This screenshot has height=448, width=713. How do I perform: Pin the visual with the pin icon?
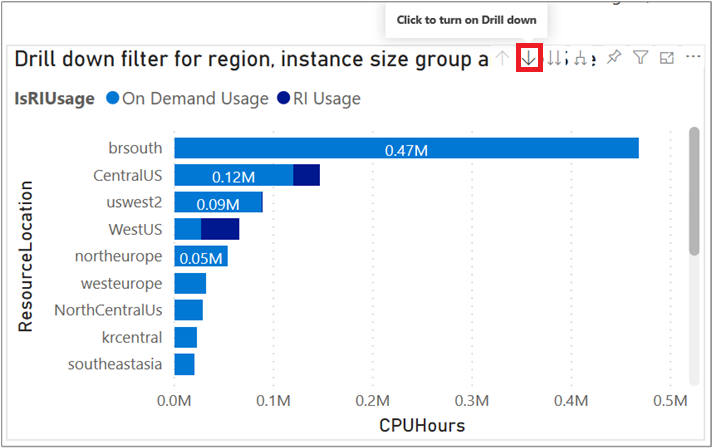pyautogui.click(x=615, y=59)
